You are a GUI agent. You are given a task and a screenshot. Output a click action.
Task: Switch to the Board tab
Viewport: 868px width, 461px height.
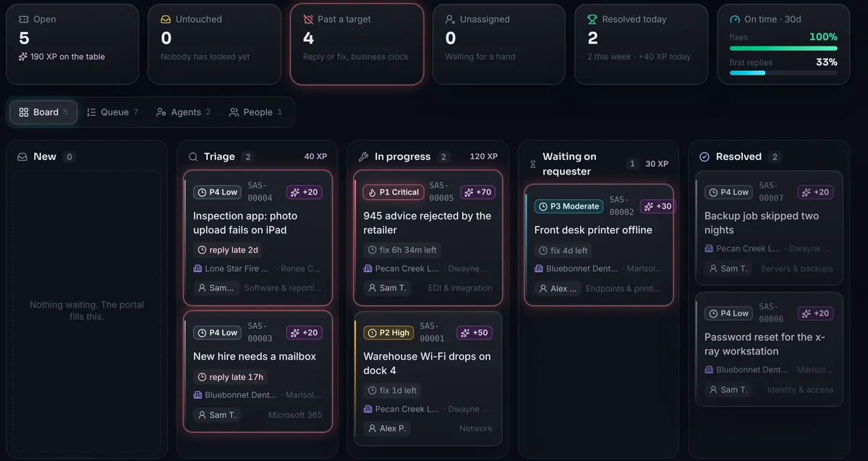(43, 112)
